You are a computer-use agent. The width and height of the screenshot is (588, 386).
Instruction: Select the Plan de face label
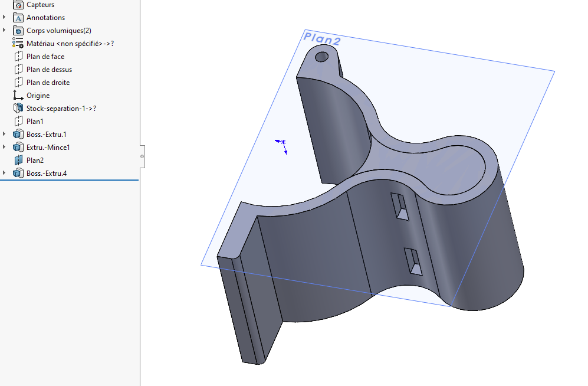point(45,57)
